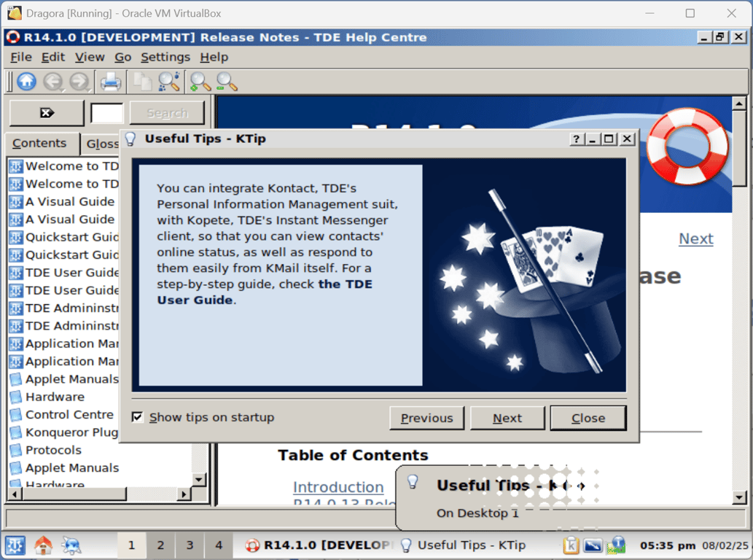The width and height of the screenshot is (753, 560).
Task: Zoom out the help text
Action: coord(227,82)
